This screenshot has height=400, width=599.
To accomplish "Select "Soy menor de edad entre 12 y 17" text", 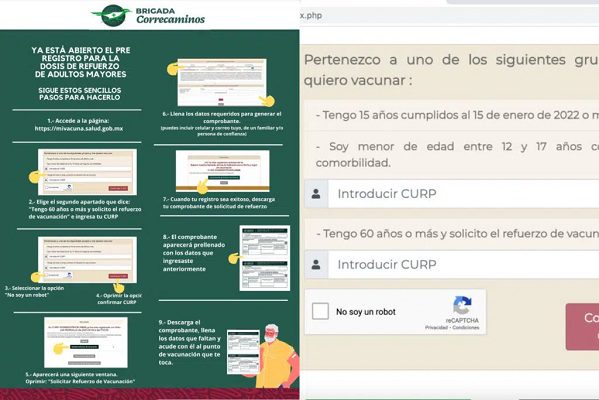I will point(457,154).
